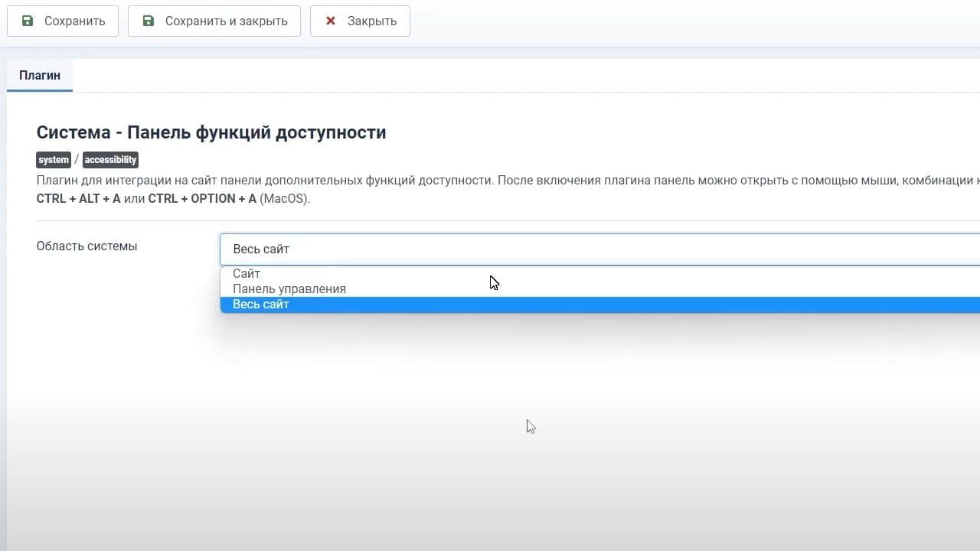
Task: Open the Область системы combo box
Action: tap(599, 249)
